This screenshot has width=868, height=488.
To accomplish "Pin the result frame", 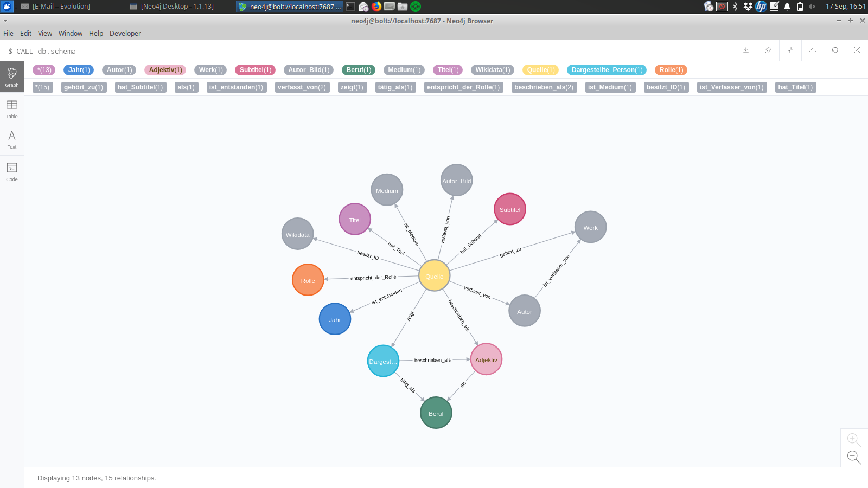I will click(x=768, y=50).
